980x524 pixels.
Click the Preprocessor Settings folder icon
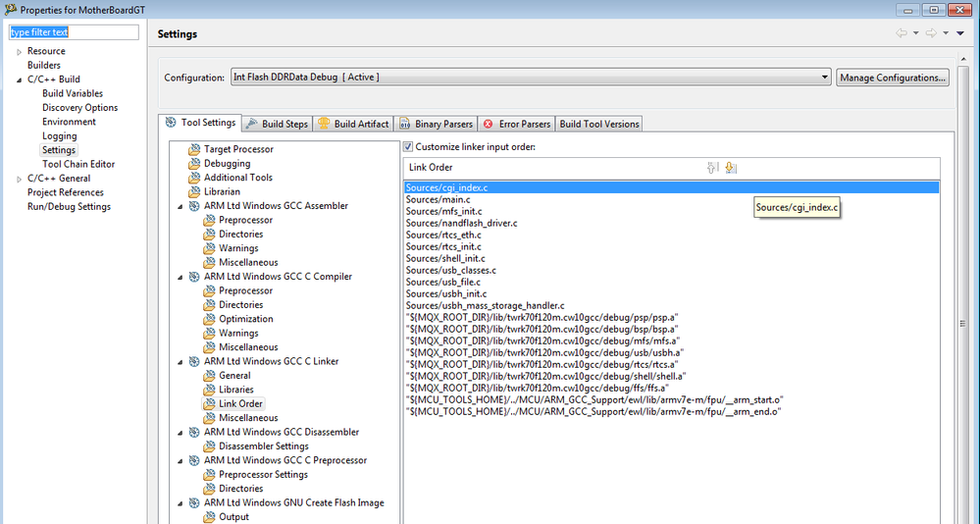[x=209, y=475]
